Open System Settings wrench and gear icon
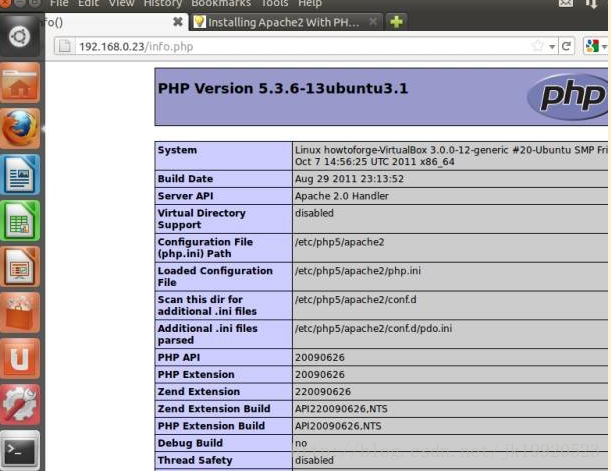Viewport: 611px width, 471px height. coord(20,404)
